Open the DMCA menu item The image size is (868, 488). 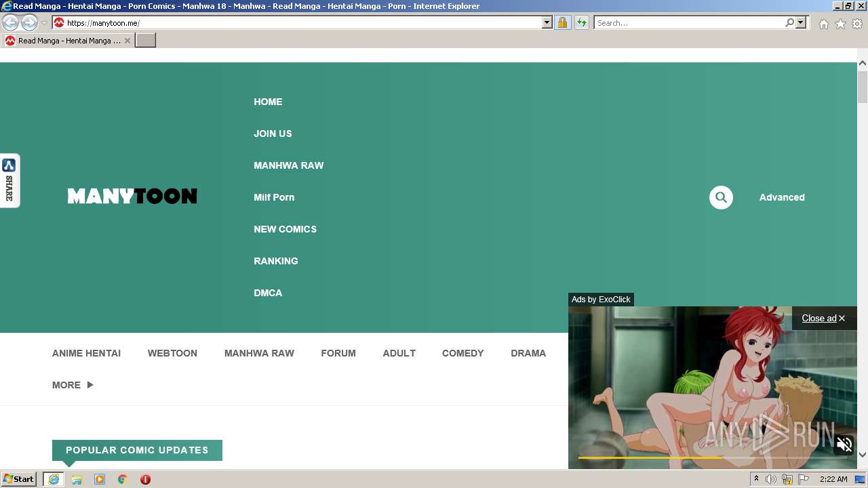pyautogui.click(x=268, y=293)
